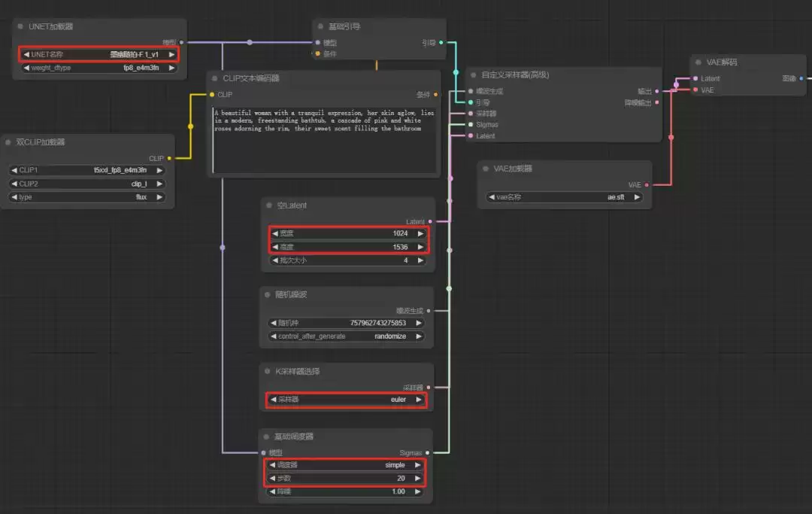Collapse the UNET加载器 node via its title dot
The width and height of the screenshot is (812, 514).
point(20,26)
